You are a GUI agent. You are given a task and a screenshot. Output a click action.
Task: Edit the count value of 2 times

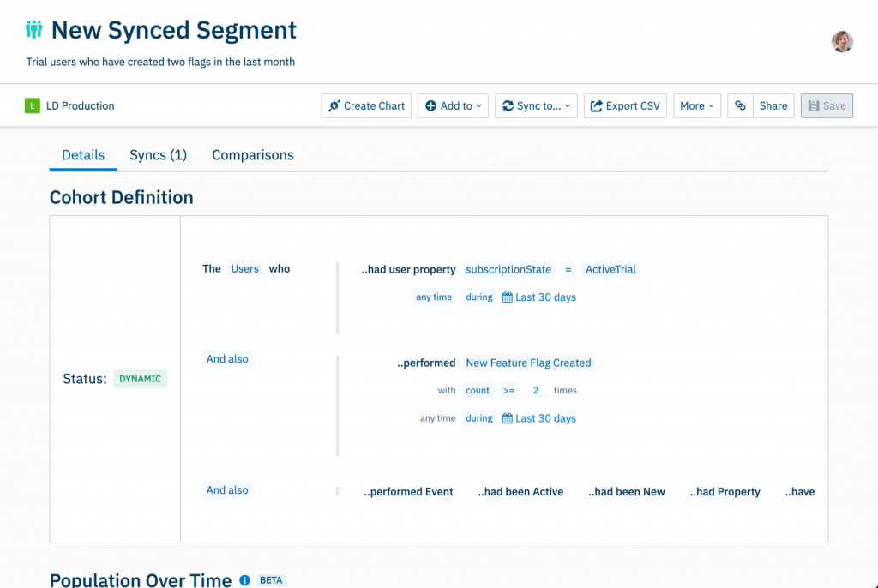pyautogui.click(x=536, y=390)
